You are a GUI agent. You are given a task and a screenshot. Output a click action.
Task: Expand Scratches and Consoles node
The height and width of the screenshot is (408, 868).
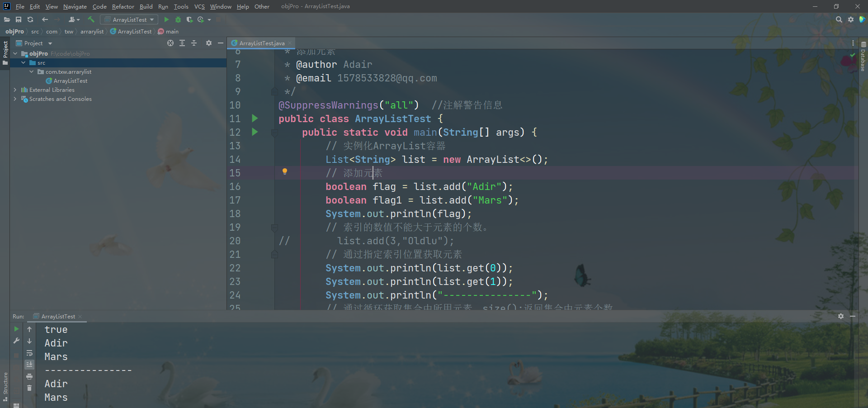coord(15,99)
